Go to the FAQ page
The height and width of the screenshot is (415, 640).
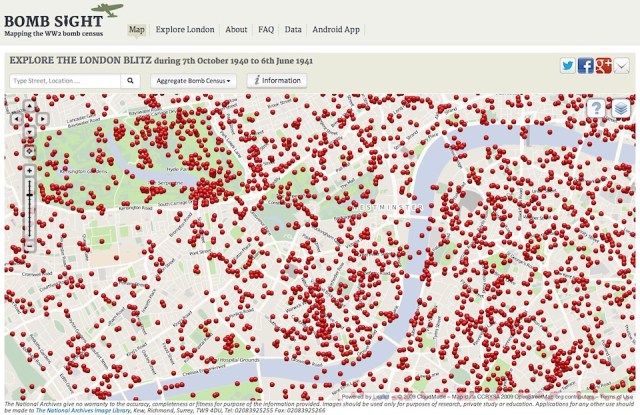[x=266, y=30]
